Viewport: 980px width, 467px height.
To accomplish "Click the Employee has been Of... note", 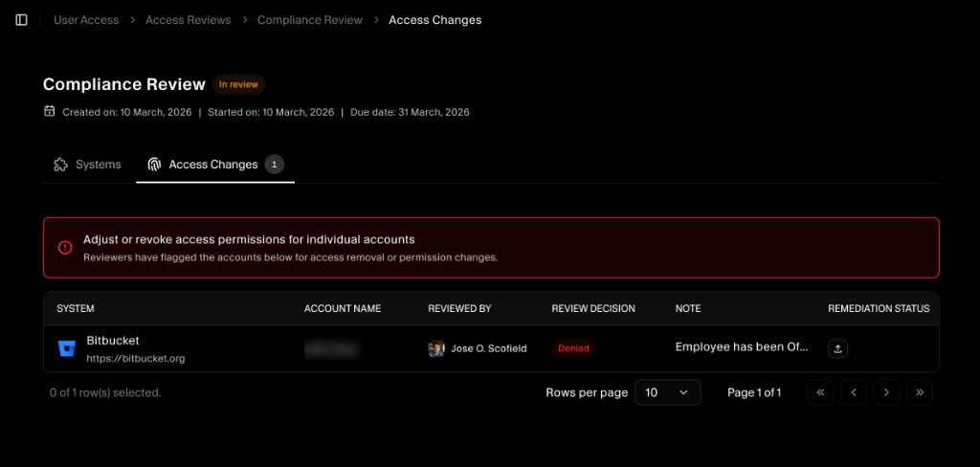I will pos(742,347).
